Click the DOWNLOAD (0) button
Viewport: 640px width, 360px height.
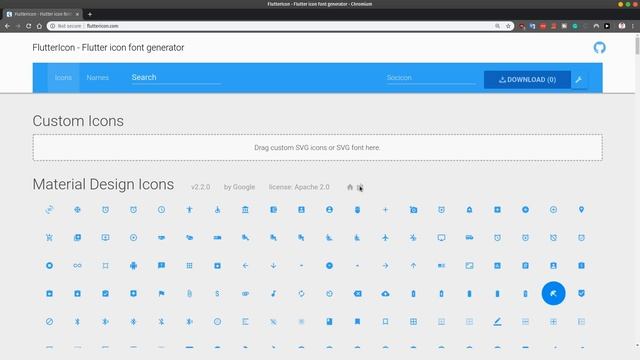527,80
